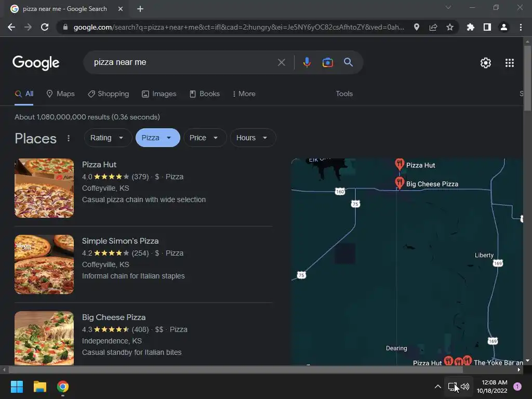This screenshot has height=399, width=532.
Task: Open File Explorer from taskbar
Action: (39, 387)
